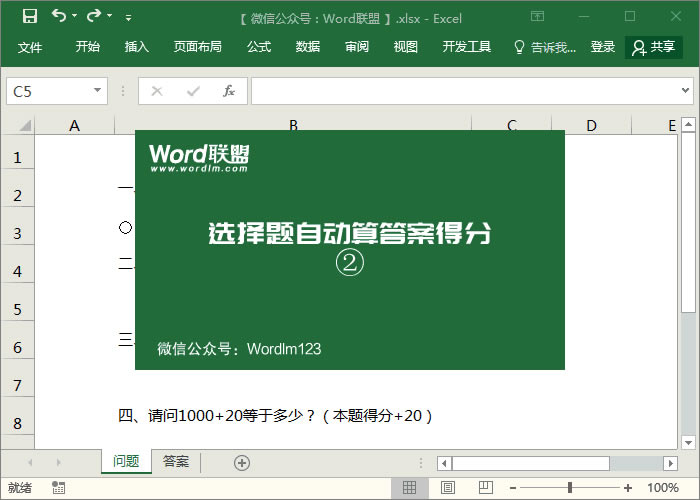This screenshot has width=700, height=500.
Task: Expand the formula bar
Action: tap(685, 91)
